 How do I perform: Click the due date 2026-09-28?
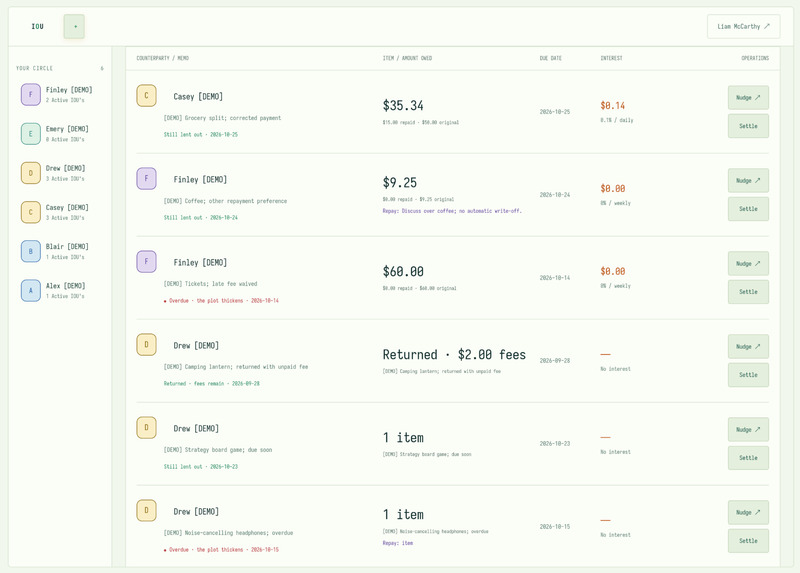click(555, 361)
